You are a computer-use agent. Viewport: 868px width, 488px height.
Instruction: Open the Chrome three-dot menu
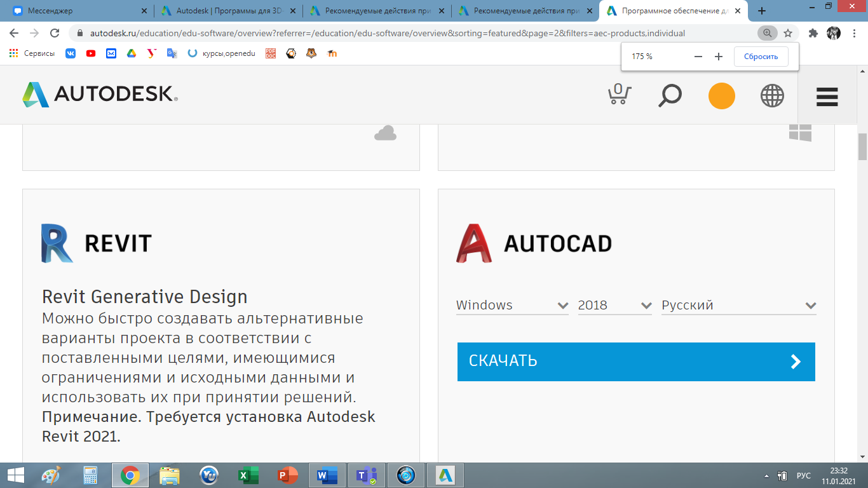[x=855, y=33]
